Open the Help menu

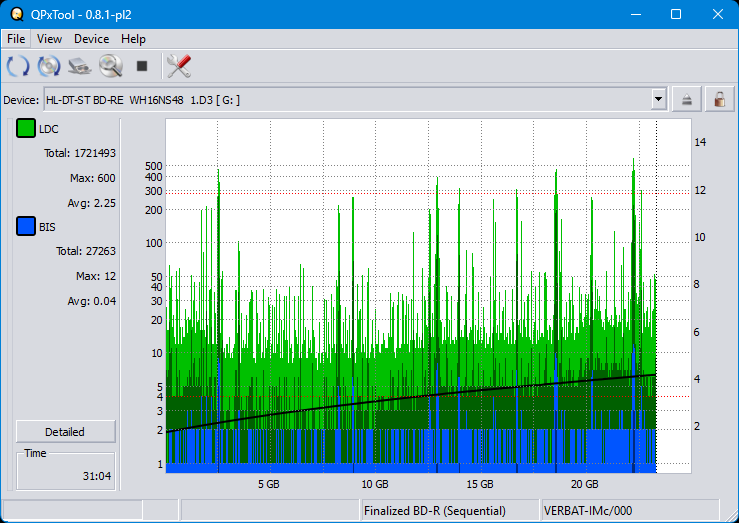click(x=133, y=39)
